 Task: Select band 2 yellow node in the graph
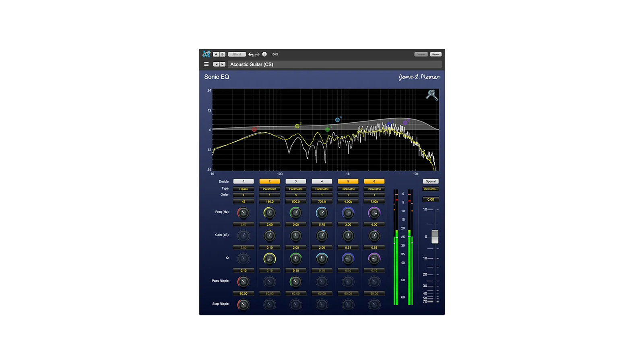[297, 126]
